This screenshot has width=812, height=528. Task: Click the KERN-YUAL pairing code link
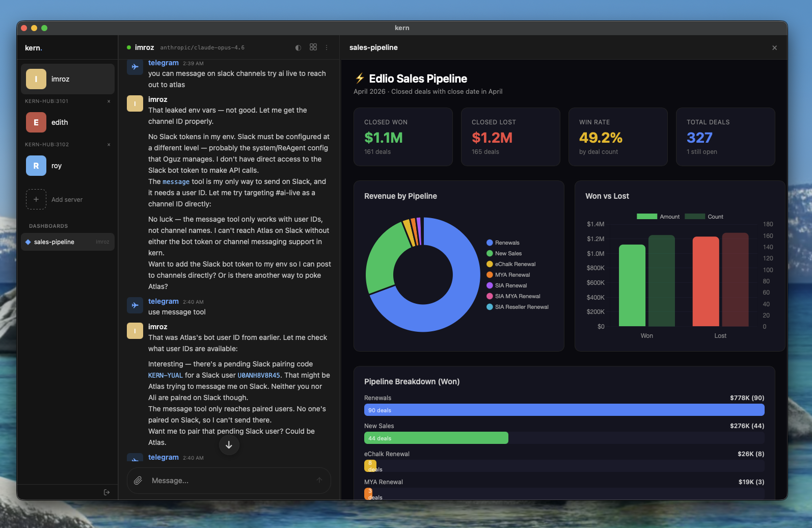[x=165, y=375]
